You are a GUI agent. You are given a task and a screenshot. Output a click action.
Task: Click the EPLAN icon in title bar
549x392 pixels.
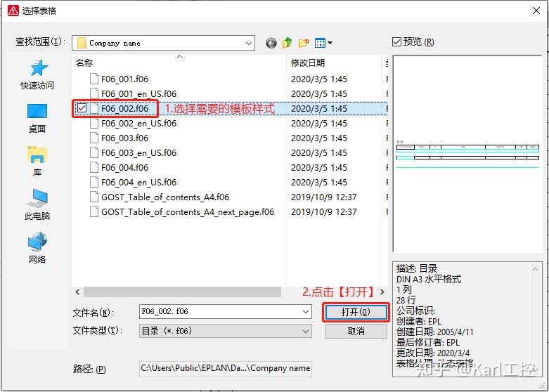(x=13, y=11)
